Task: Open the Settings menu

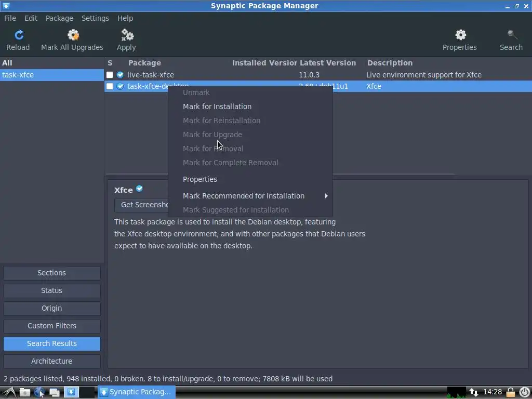Action: tap(95, 18)
